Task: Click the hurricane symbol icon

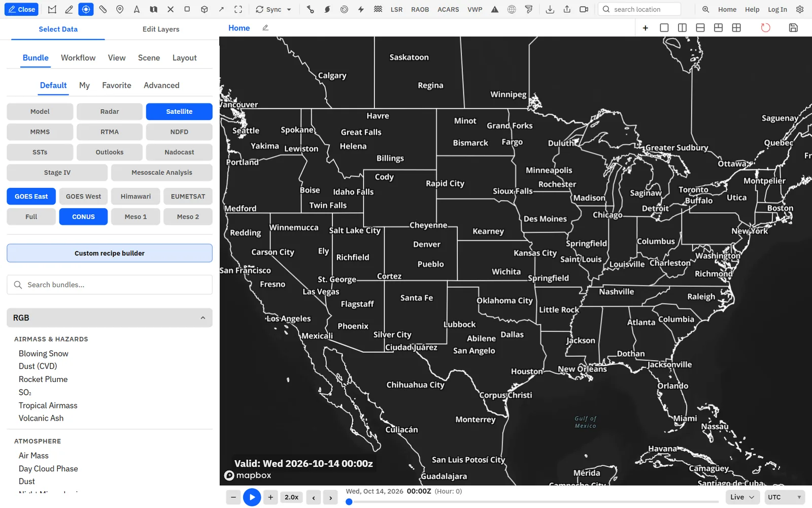Action: [x=327, y=9]
